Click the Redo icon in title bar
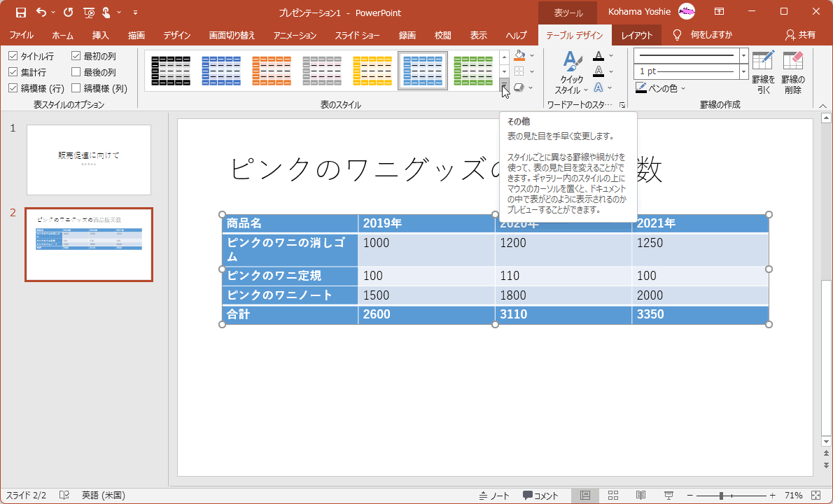The width and height of the screenshot is (833, 504). [x=68, y=12]
